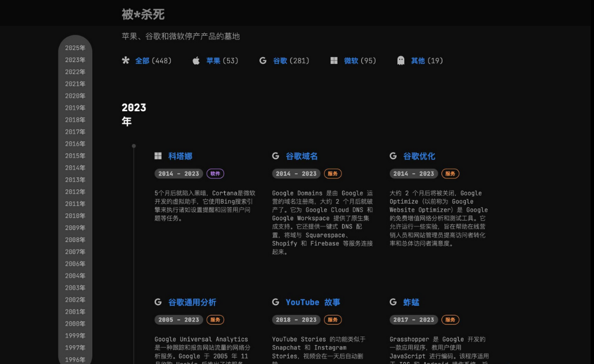The height and width of the screenshot is (364, 594).
Task: Click the 软件 tag on 科塔娜
Action: point(215,174)
